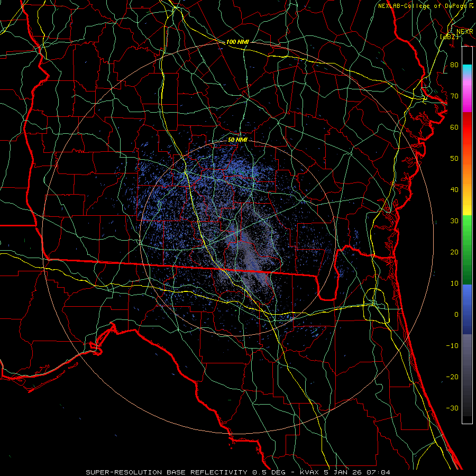Select the -10 value on the dBZ scale
Screen dimensions: 476x476
pos(452,346)
